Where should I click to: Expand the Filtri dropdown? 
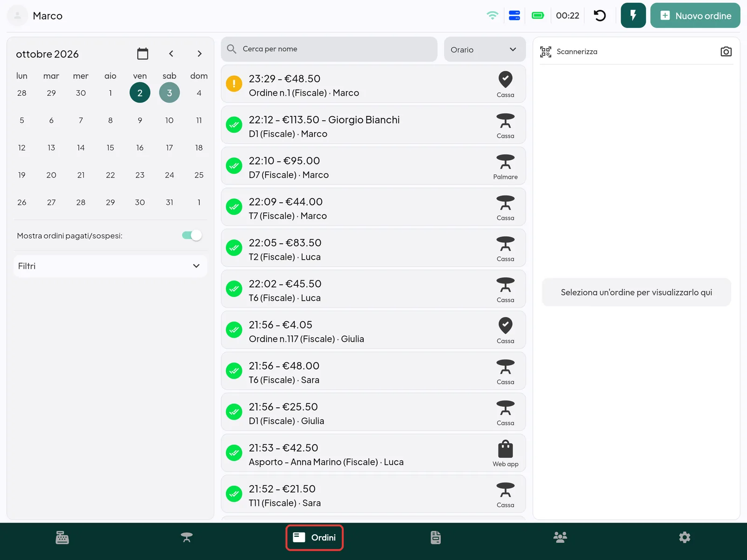coord(110,266)
